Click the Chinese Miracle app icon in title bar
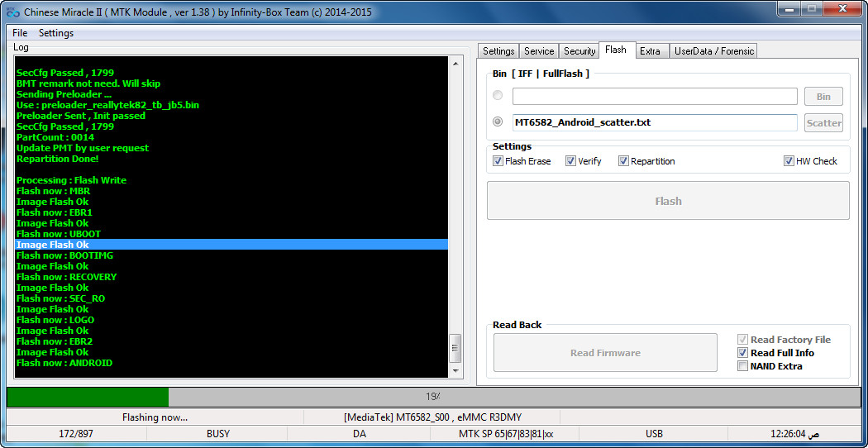The image size is (868, 448). point(12,12)
